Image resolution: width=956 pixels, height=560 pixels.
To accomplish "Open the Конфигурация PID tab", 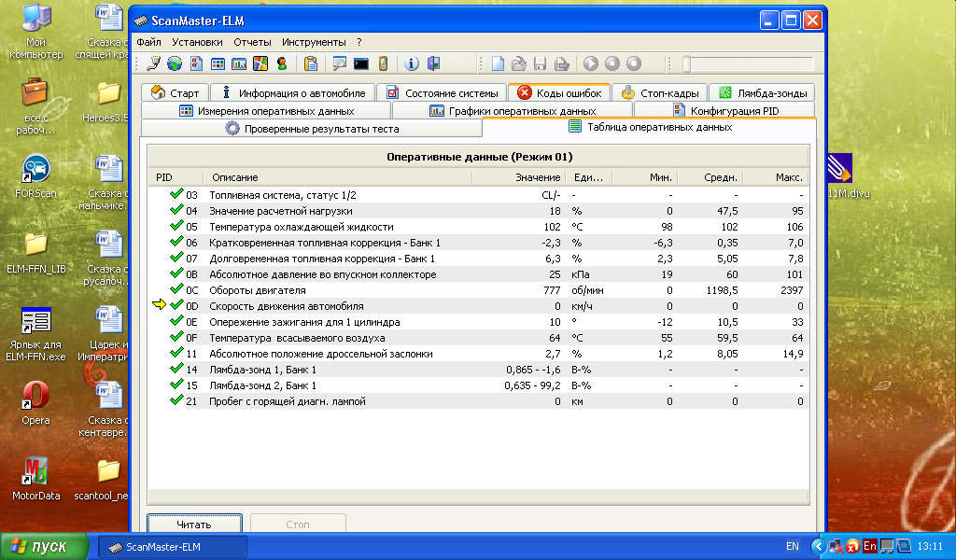I will tap(724, 111).
